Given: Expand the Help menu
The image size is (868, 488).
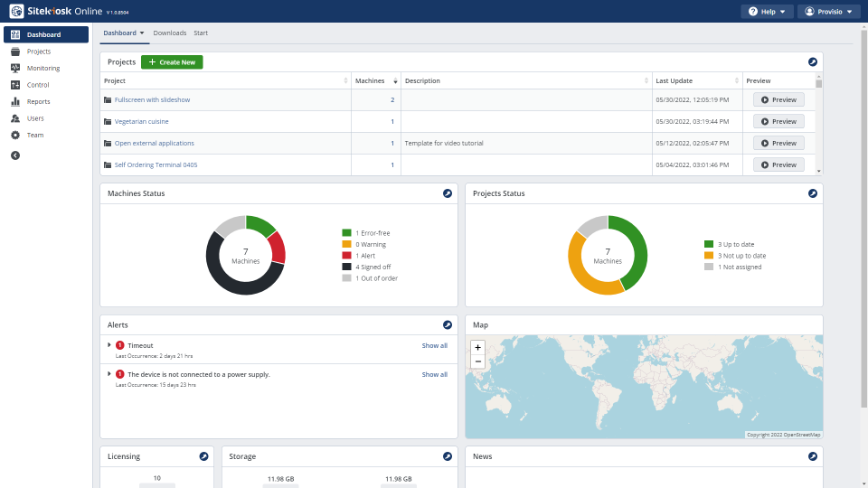Looking at the screenshot, I should pos(767,12).
